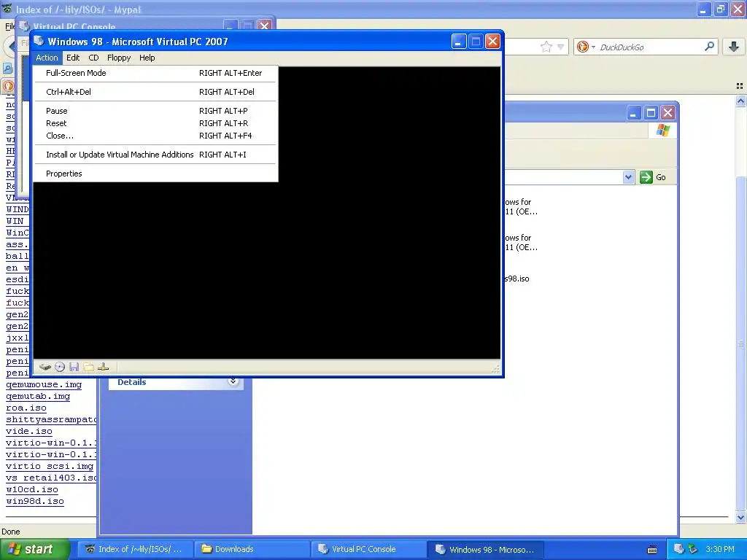Open the search engine dropdown arrow next to DuckDuckGo
The width and height of the screenshot is (747, 560).
coord(593,47)
